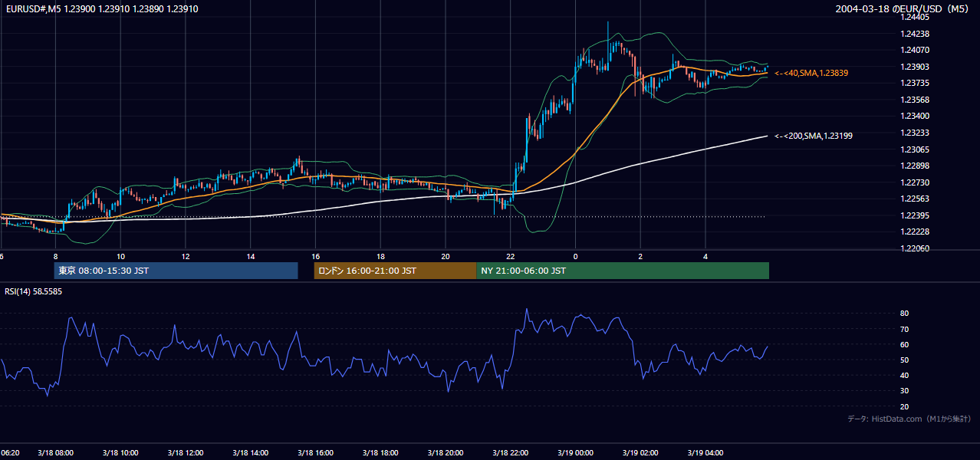980x460 pixels.
Task: Click price scale value 1.24405
Action: coord(915,17)
